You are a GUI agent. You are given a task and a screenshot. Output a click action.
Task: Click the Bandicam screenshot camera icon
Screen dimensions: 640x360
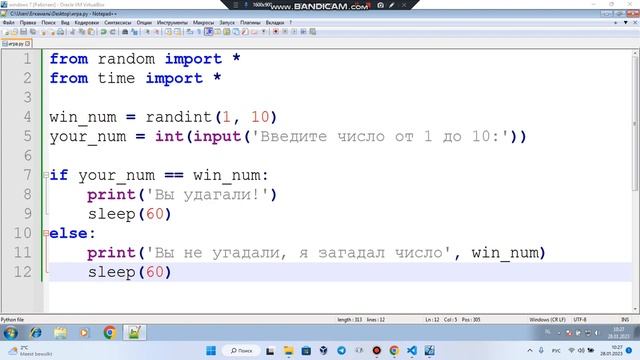coord(380,5)
